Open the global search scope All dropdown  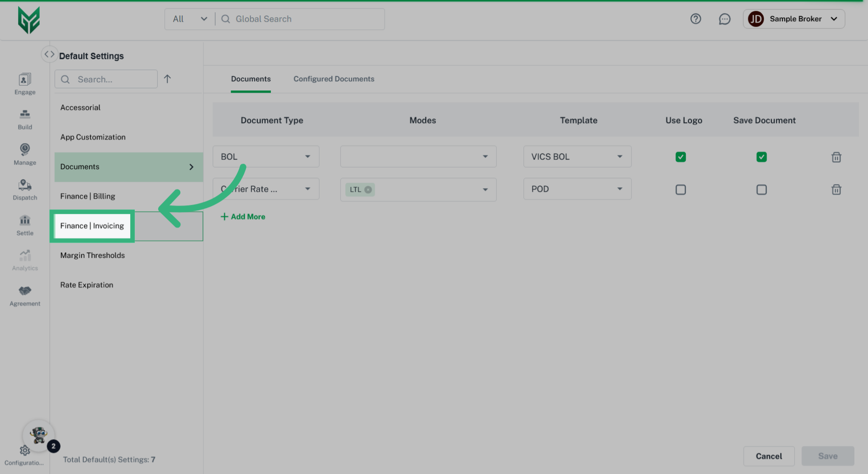coord(190,19)
